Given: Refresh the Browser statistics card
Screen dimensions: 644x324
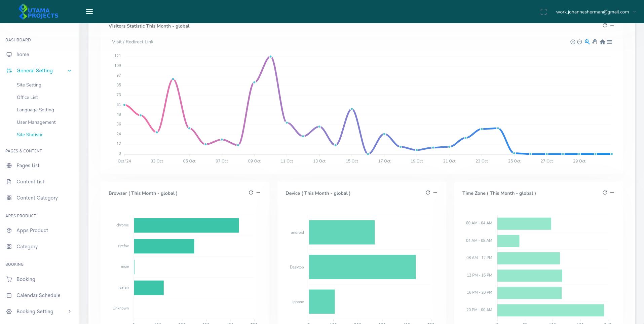Looking at the screenshot, I should pyautogui.click(x=251, y=192).
